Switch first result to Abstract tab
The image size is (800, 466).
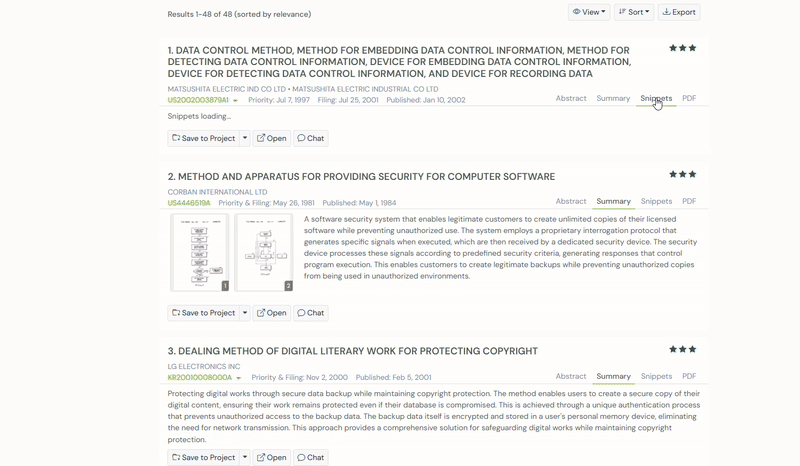[571, 99]
